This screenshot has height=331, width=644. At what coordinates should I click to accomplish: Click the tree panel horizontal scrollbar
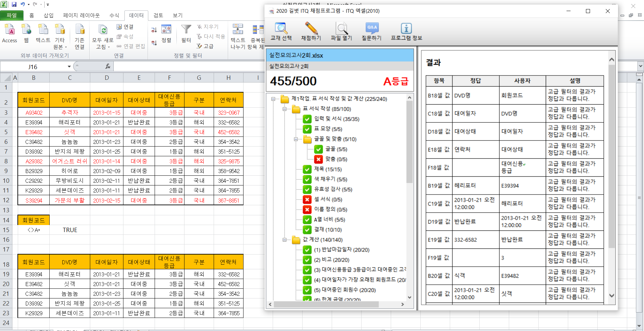[x=326, y=305]
